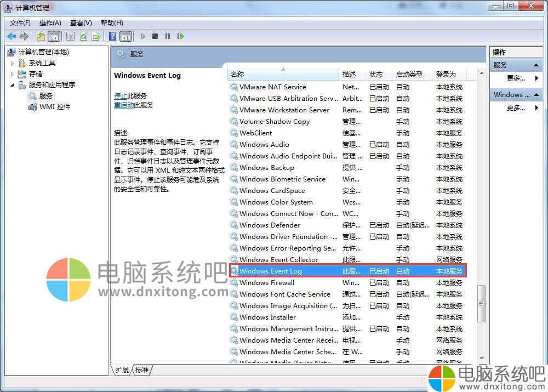Image resolution: width=548 pixels, height=392 pixels.
Task: Click the Stop Service square icon
Action: tap(155, 36)
